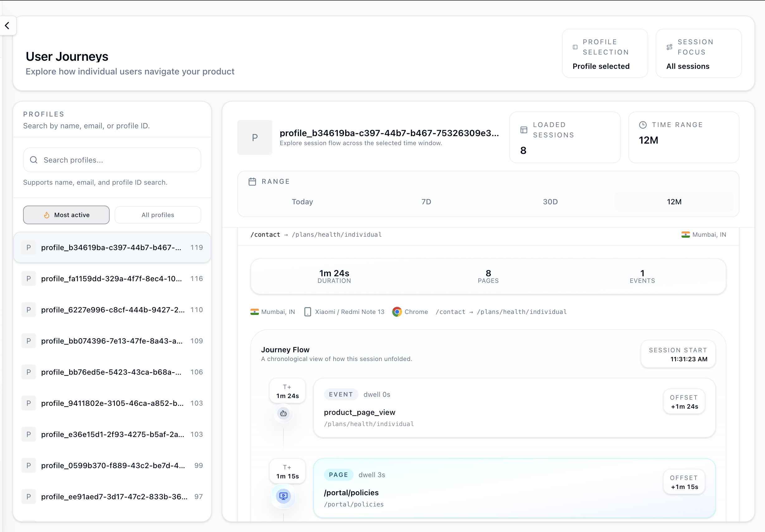Click the robot icon on product_page_view event
The width and height of the screenshot is (765, 532).
pyautogui.click(x=283, y=414)
